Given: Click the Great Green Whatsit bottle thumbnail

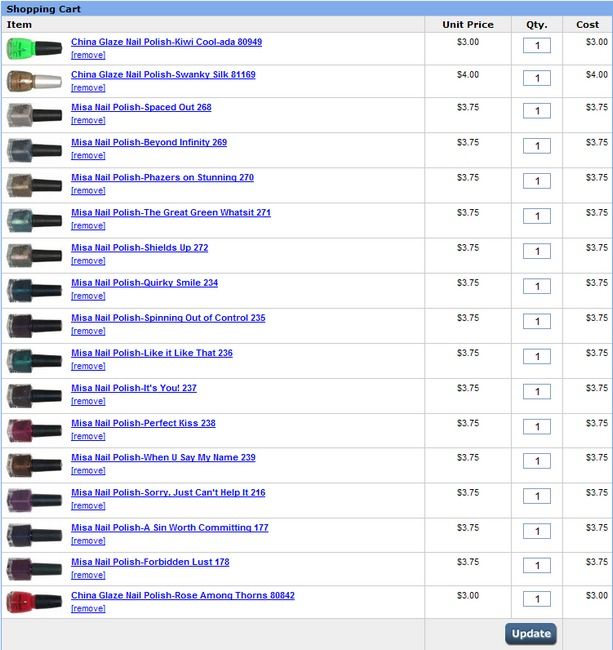Looking at the screenshot, I should (34, 220).
